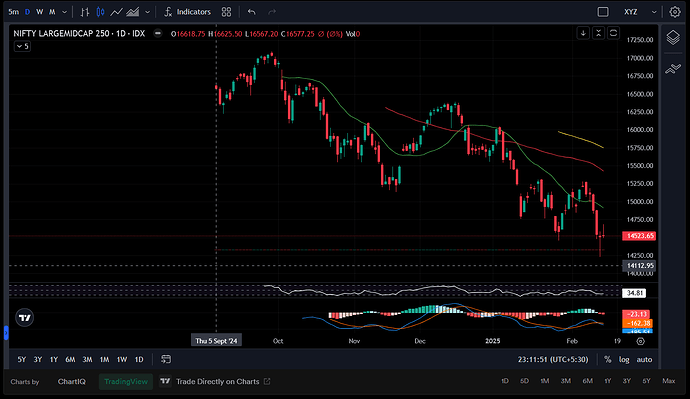Viewport: 690px width, 399px height.
Task: Select the 1Y range in bottom-left bar
Action: [x=54, y=359]
